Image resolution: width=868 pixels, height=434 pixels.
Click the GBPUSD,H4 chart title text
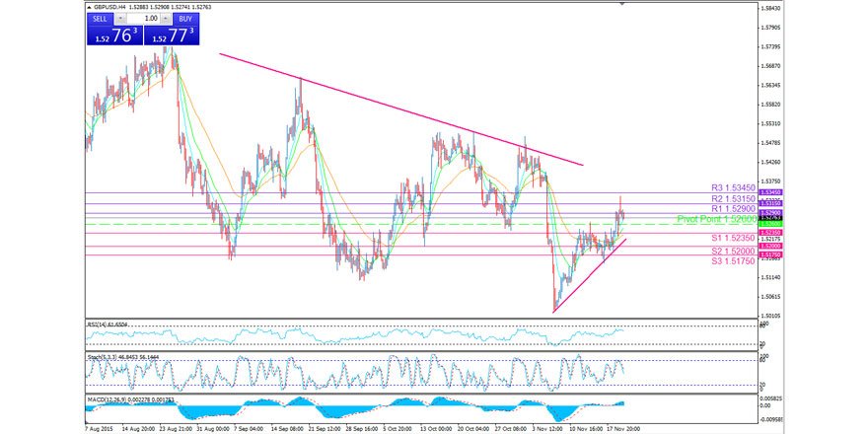pos(111,7)
